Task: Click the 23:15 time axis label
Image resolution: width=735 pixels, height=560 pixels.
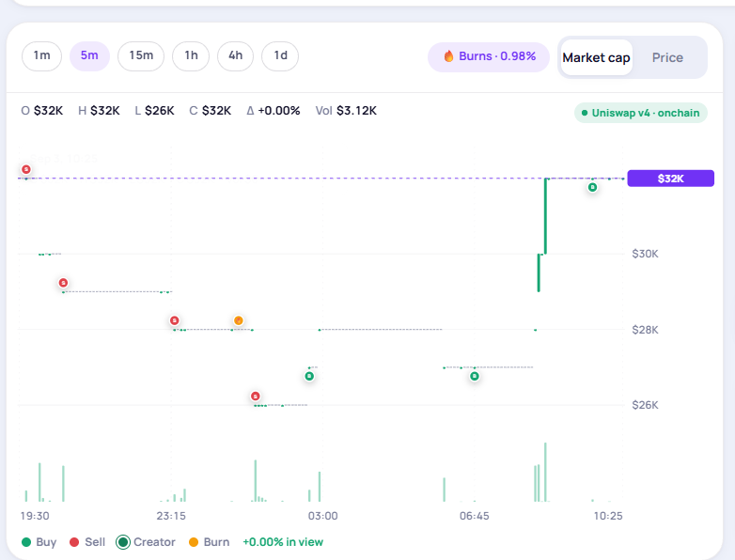Action: click(171, 516)
